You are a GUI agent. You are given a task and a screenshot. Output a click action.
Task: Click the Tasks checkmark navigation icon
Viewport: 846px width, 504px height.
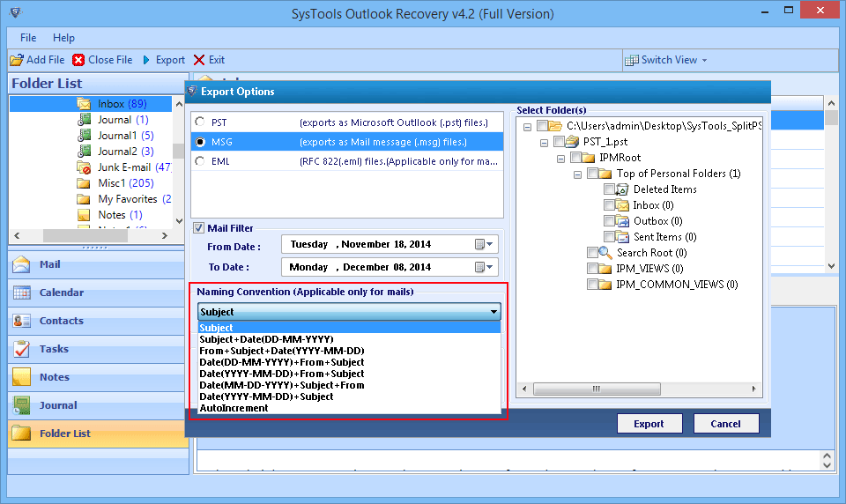coord(21,349)
